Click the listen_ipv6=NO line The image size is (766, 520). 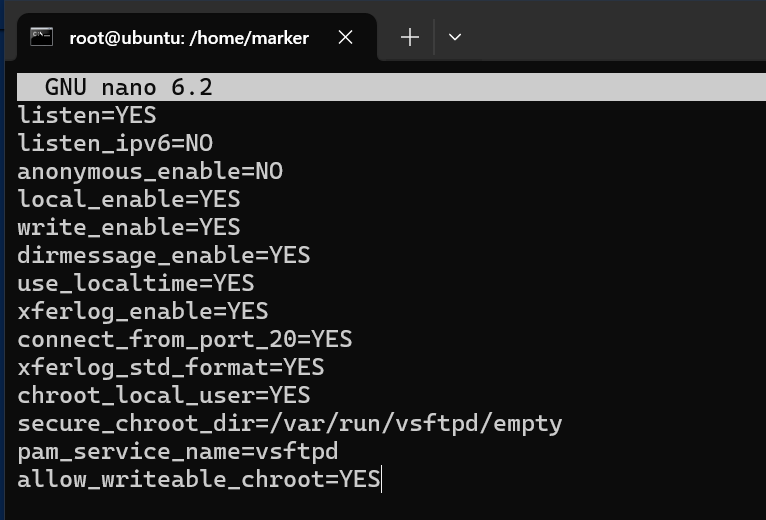click(x=115, y=143)
